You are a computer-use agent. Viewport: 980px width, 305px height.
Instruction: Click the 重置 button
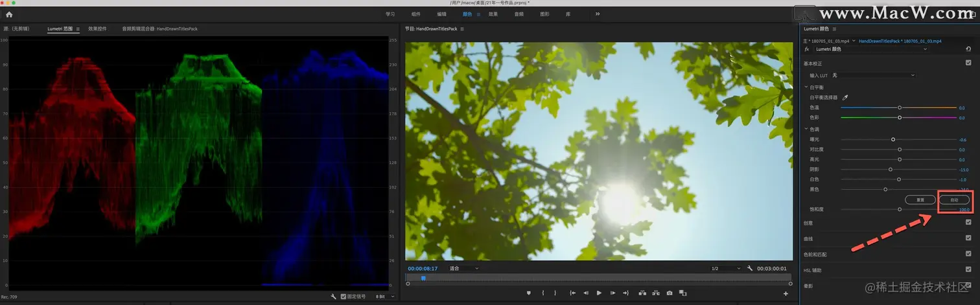pyautogui.click(x=920, y=199)
